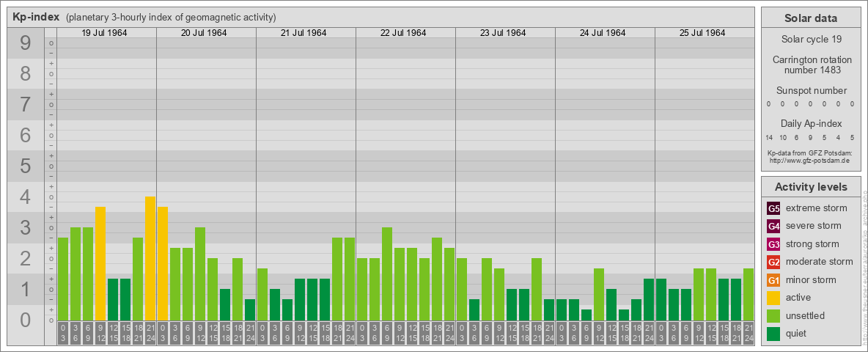Click the last 21-24h bar on 25 Jul
The height and width of the screenshot is (352, 868).
coord(749,295)
